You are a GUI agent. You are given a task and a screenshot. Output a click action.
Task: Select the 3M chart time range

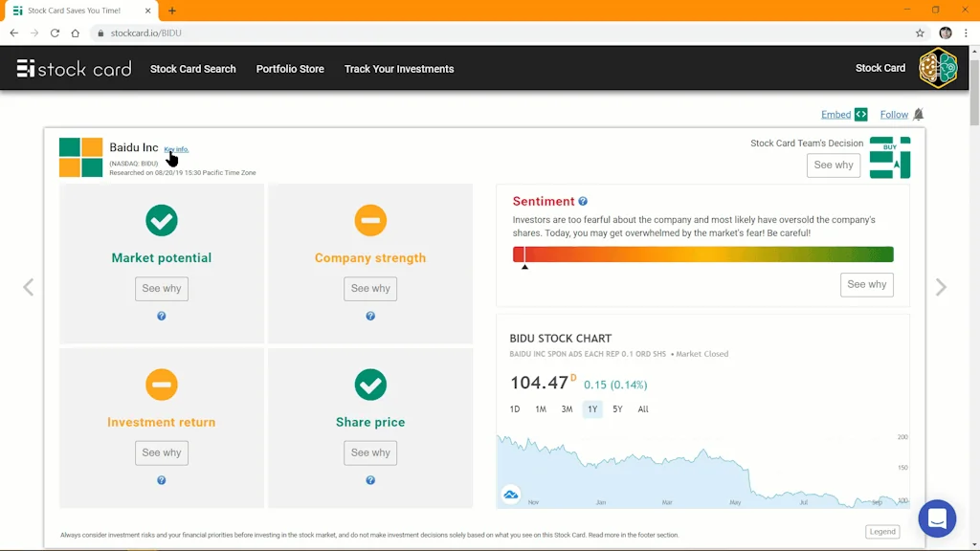tap(567, 409)
